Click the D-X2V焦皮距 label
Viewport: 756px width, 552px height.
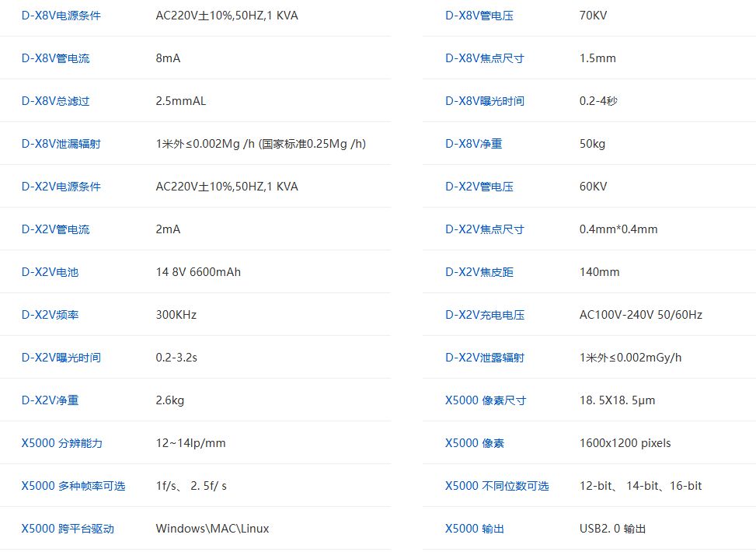tap(479, 272)
